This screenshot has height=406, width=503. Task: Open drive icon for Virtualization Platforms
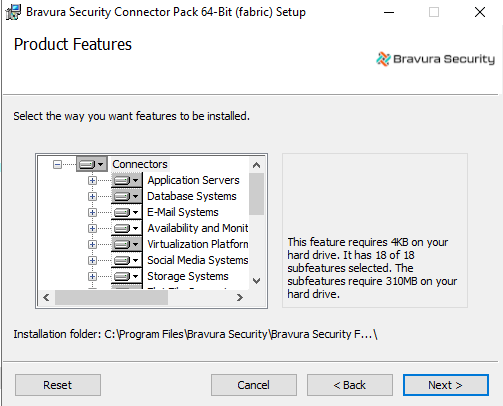click(127, 244)
